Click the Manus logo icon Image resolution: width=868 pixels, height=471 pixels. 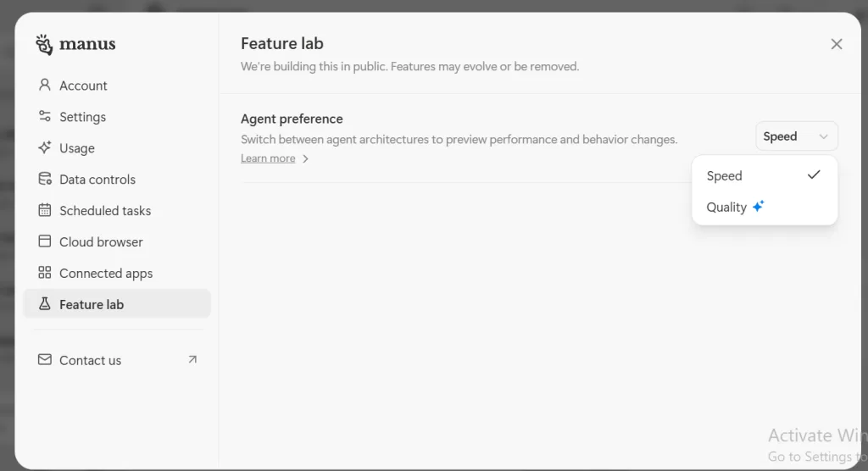(x=44, y=44)
